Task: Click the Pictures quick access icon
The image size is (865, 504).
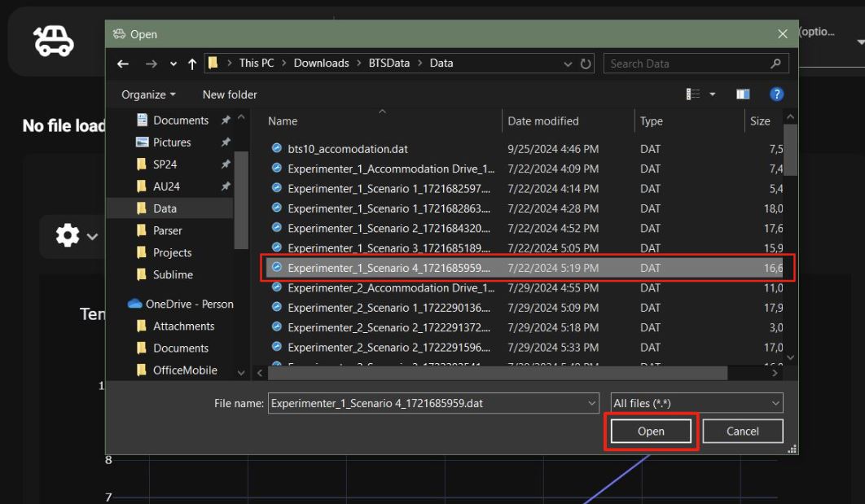Action: [142, 142]
